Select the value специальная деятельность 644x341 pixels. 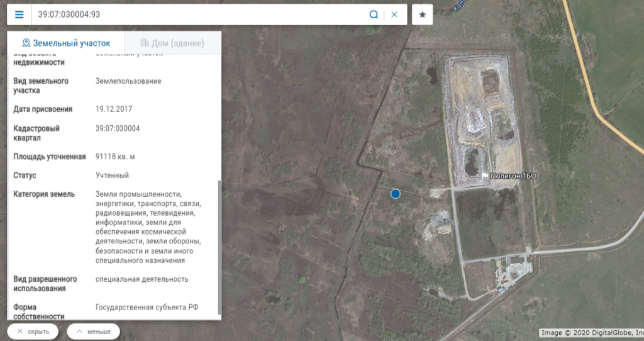click(x=142, y=279)
